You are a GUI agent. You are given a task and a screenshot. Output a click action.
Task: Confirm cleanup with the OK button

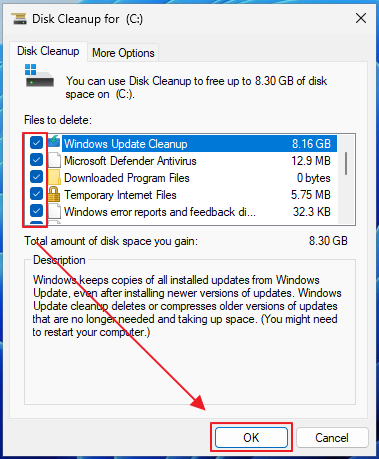coord(251,437)
